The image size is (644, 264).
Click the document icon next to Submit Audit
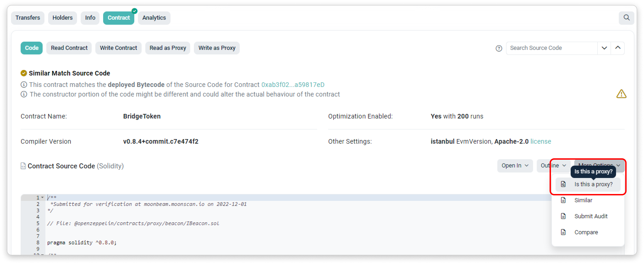(563, 216)
